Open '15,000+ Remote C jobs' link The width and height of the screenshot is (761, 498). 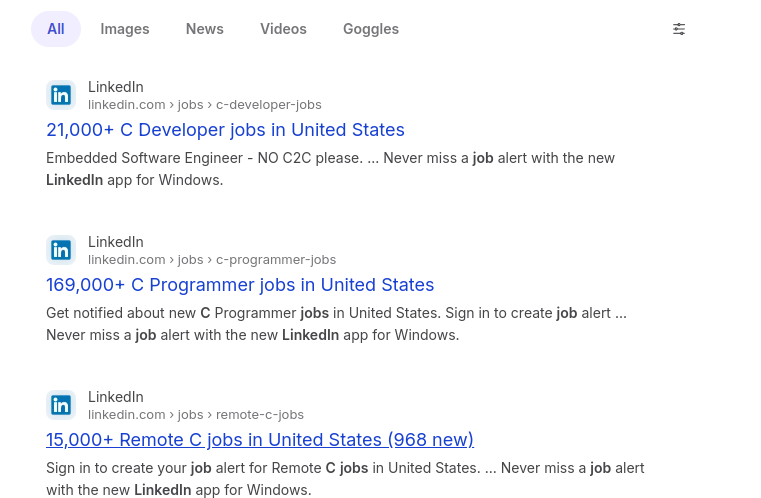pos(260,440)
